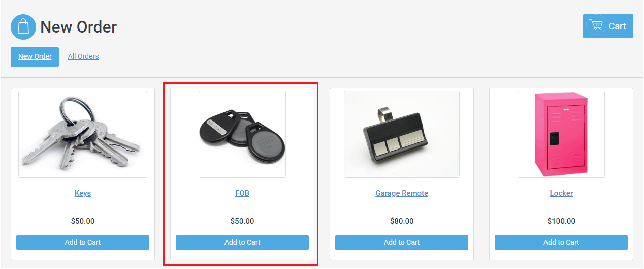Open the Locker product link
The image size is (644, 269).
(561, 193)
